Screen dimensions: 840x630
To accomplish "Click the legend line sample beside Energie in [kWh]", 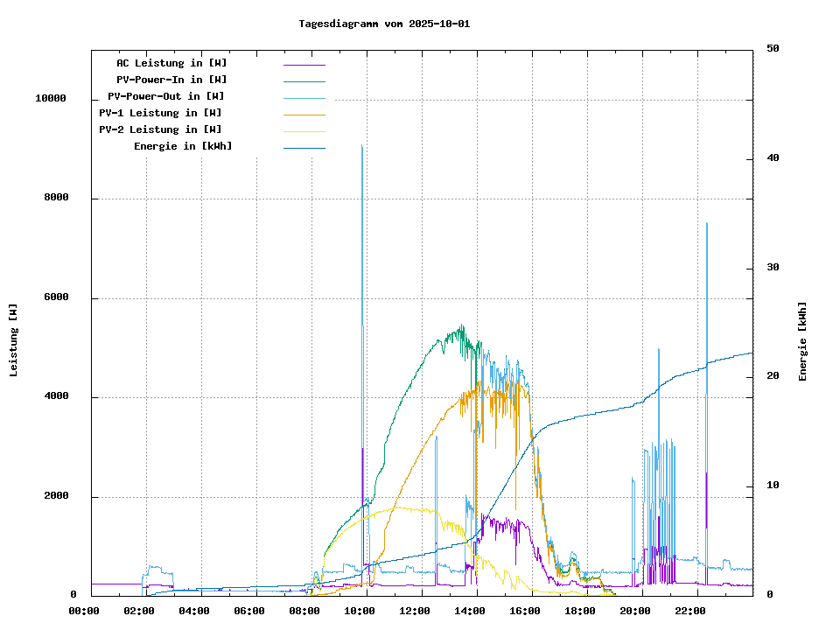I will tap(304, 147).
